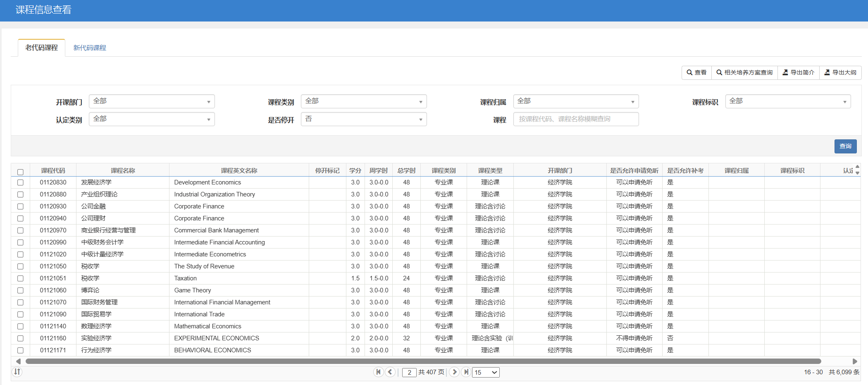Jump to the last page of results
This screenshot has width=868, height=385.
pyautogui.click(x=466, y=372)
